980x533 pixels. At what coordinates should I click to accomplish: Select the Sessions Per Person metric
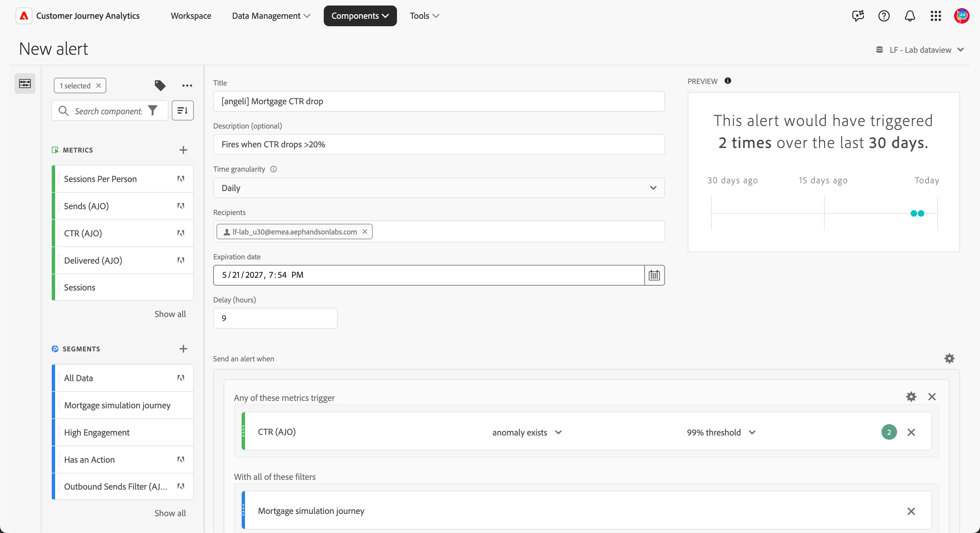pos(122,179)
